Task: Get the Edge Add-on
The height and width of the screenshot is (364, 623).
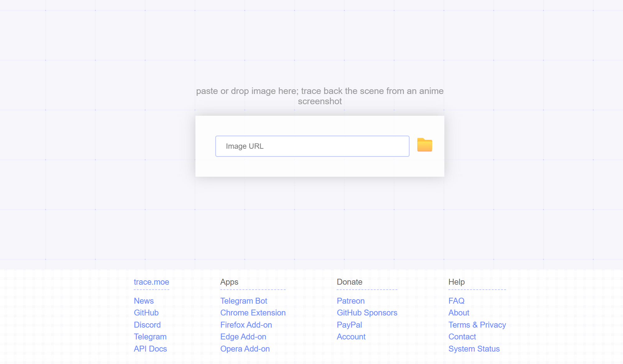Action: (x=243, y=337)
